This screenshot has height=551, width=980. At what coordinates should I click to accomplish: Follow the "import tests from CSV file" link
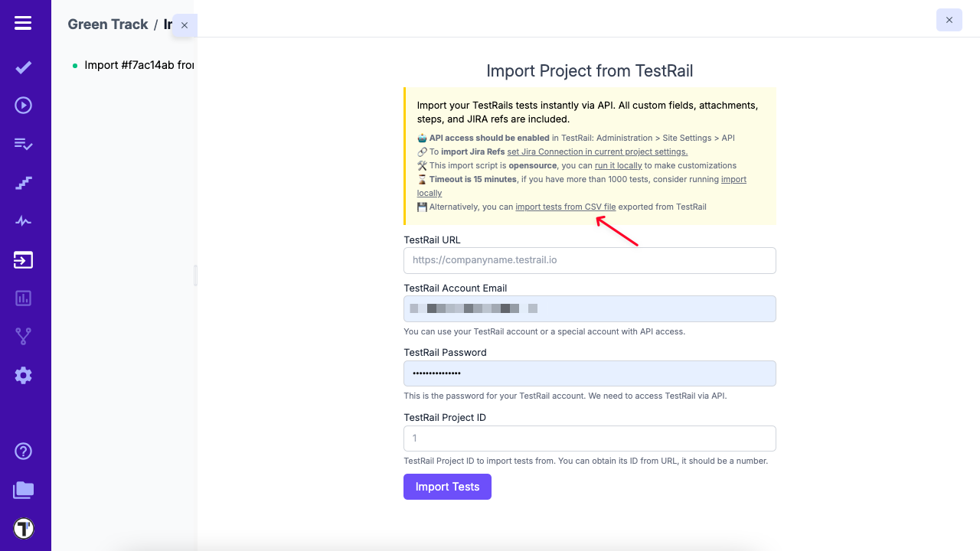tap(565, 207)
